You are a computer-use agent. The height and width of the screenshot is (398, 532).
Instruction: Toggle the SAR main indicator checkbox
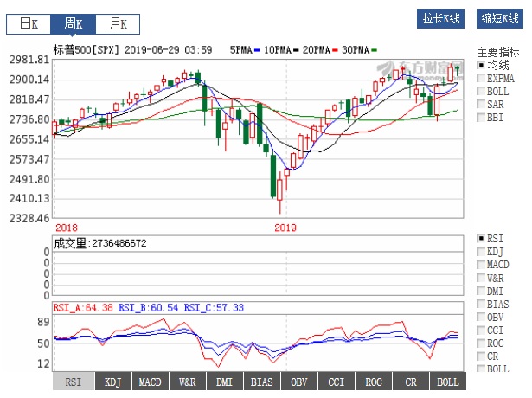pos(482,105)
